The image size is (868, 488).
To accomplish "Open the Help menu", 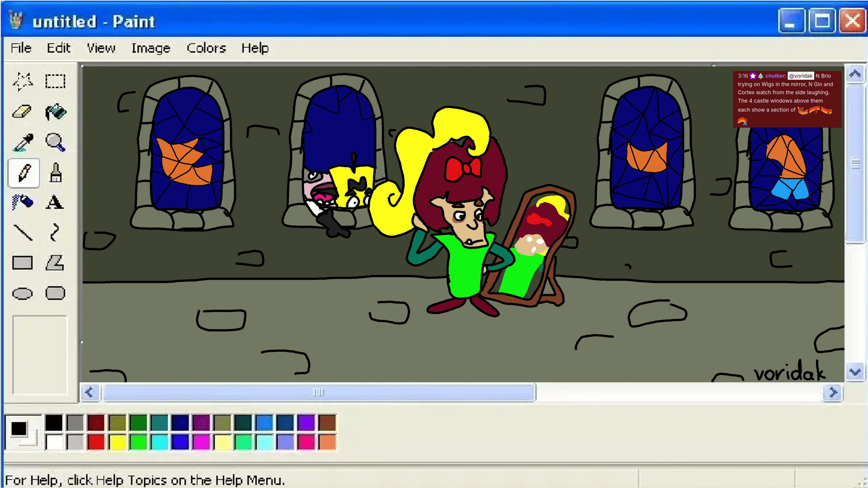I will pos(255,48).
